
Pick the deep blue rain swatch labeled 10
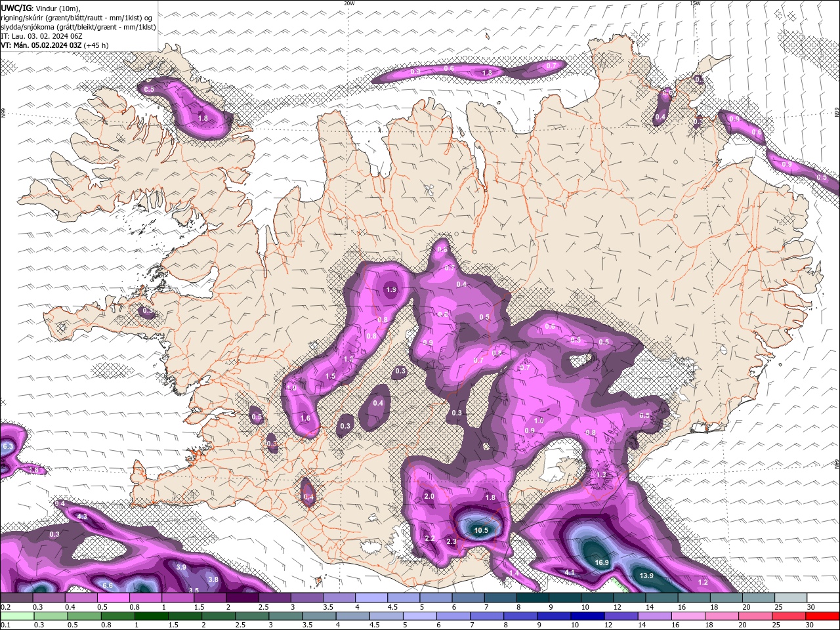point(587,616)
